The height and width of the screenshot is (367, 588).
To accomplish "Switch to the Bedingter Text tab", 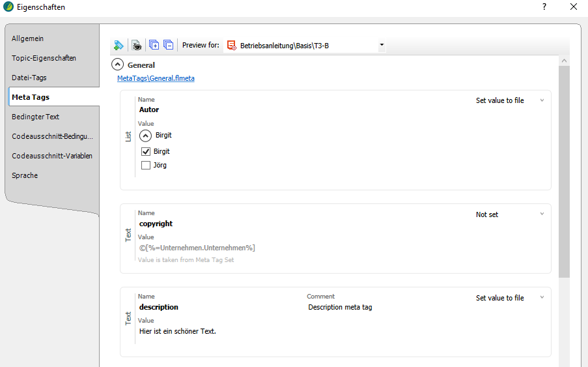I will click(35, 117).
